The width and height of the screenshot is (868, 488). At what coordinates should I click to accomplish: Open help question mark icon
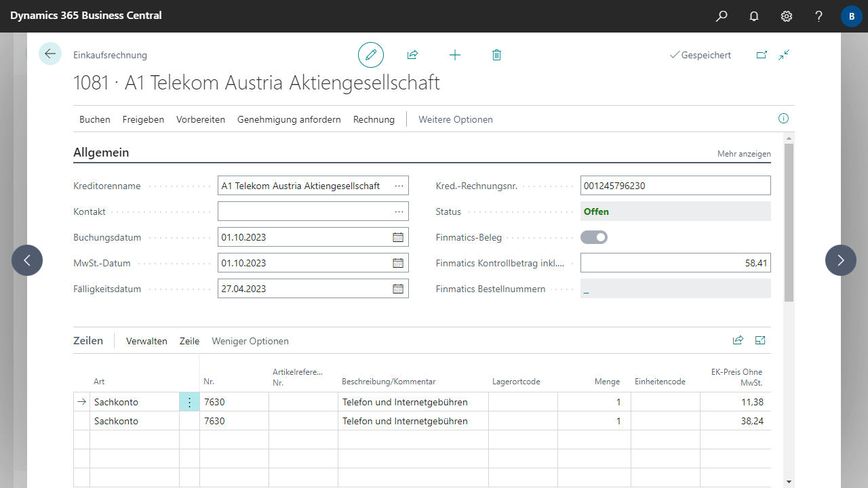pos(819,16)
